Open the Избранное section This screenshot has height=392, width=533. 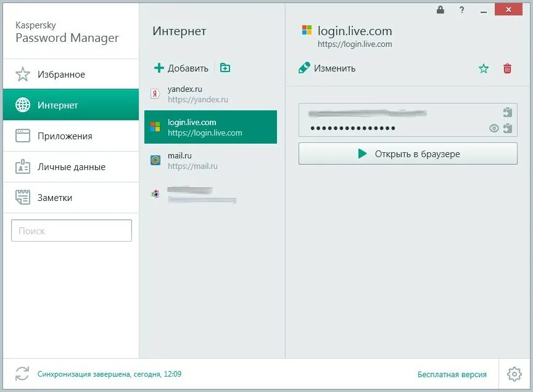71,74
